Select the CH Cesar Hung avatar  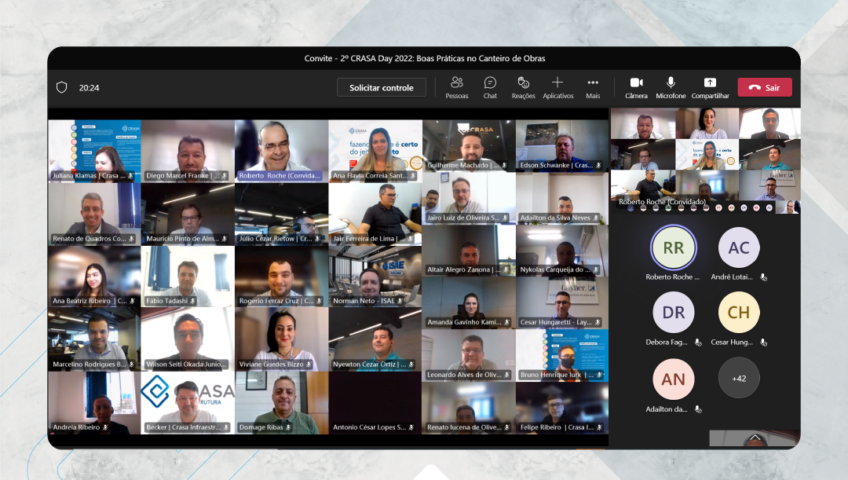[739, 312]
